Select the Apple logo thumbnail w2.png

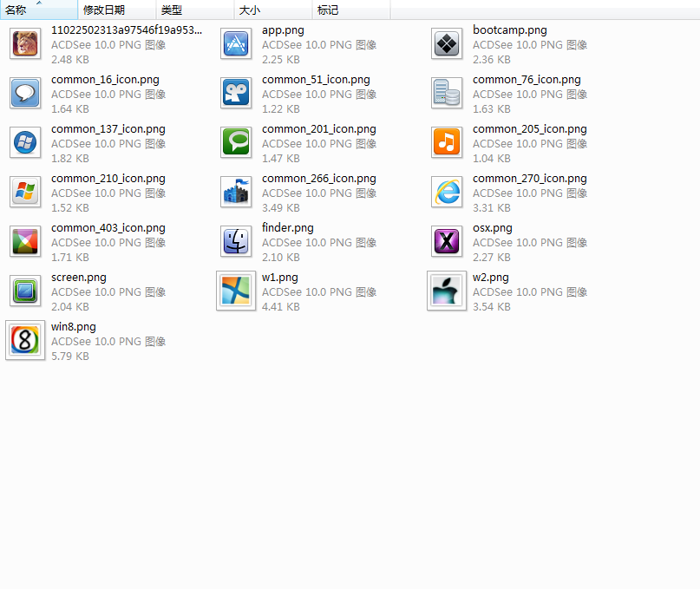coord(447,291)
